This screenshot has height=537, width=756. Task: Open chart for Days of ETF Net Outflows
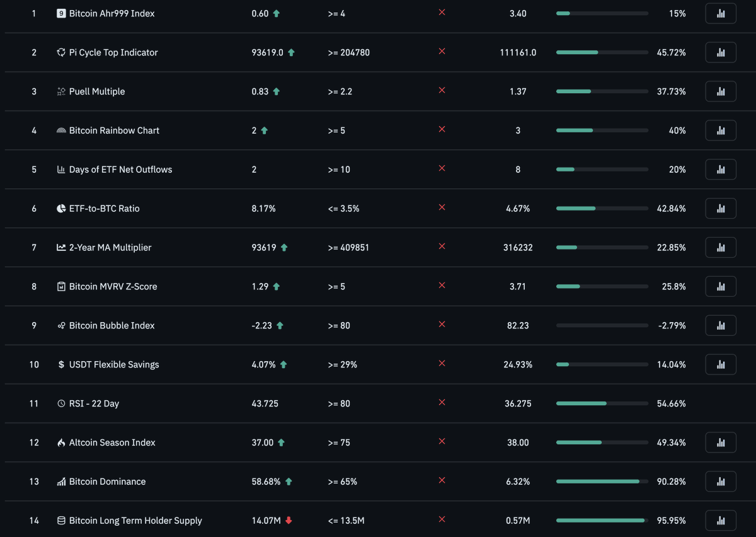[721, 170]
